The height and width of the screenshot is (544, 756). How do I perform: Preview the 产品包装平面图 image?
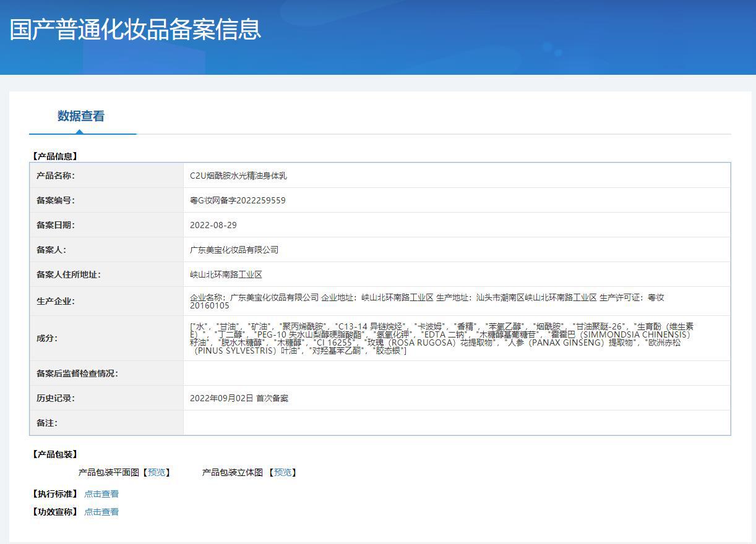tap(157, 472)
